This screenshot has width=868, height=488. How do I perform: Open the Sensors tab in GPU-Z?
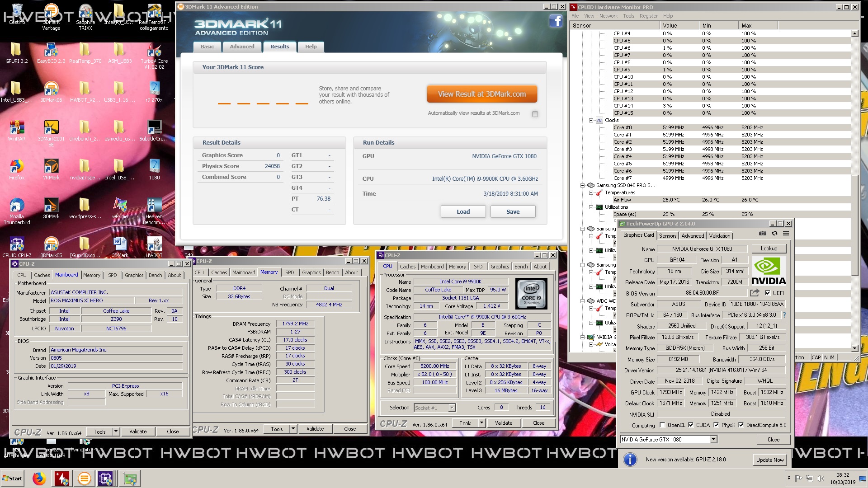coord(667,235)
